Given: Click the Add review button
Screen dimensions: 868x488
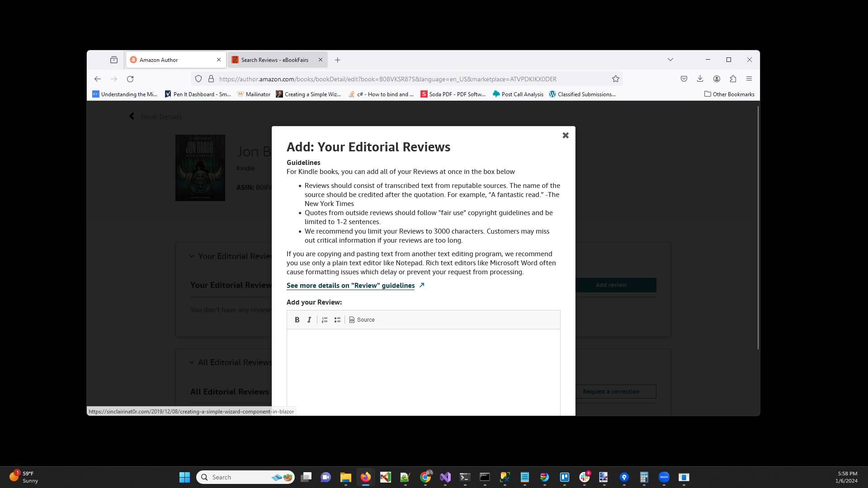Looking at the screenshot, I should pyautogui.click(x=611, y=285).
